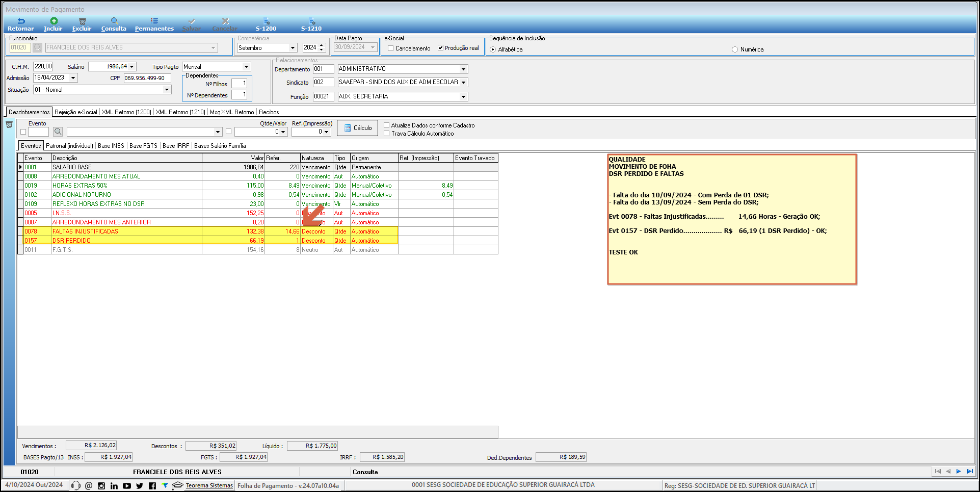
Task: Click the S-1200 toolbar icon
Action: point(266,21)
